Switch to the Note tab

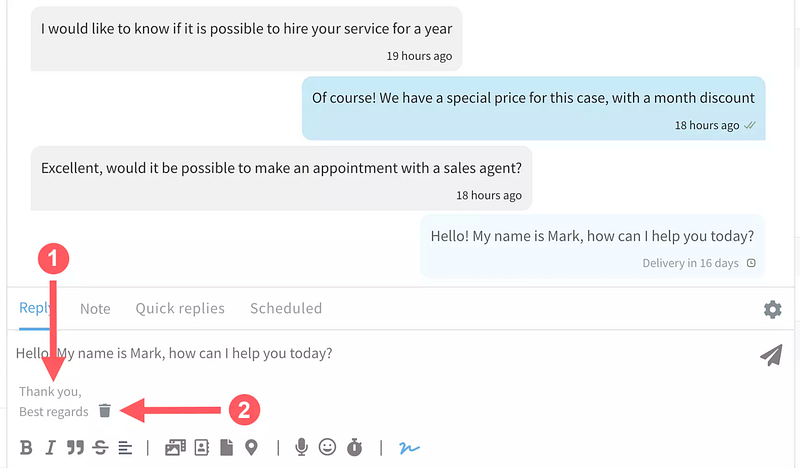[x=95, y=309]
